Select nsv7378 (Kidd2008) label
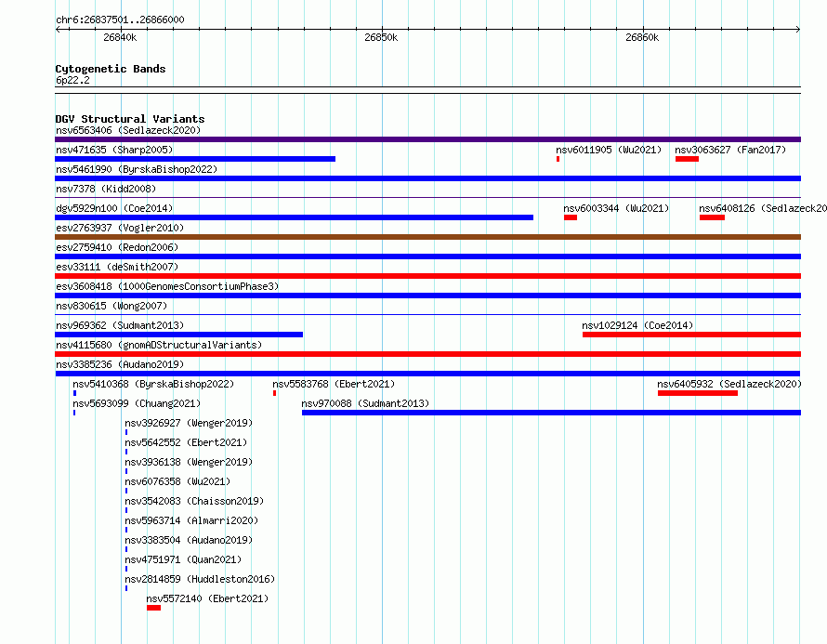 (x=106, y=189)
